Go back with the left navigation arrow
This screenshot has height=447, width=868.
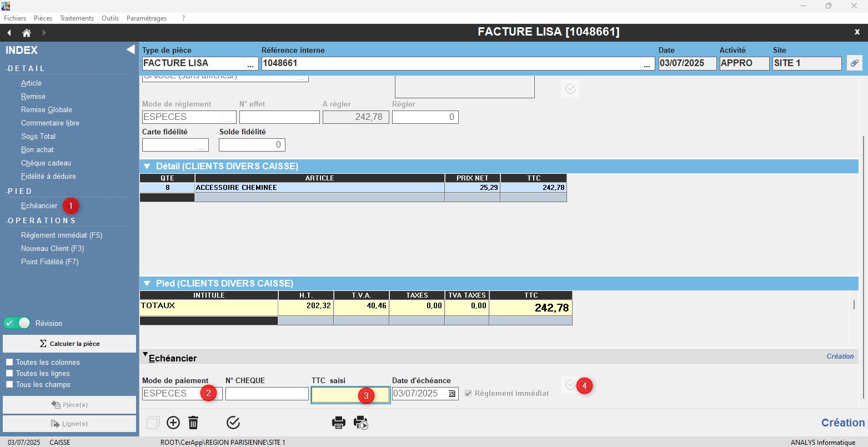pos(9,33)
